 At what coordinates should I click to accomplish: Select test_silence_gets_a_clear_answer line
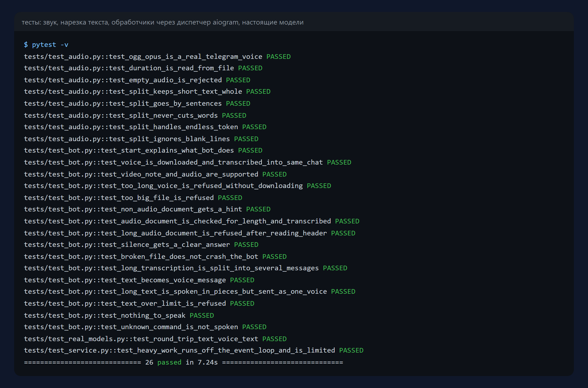click(141, 245)
